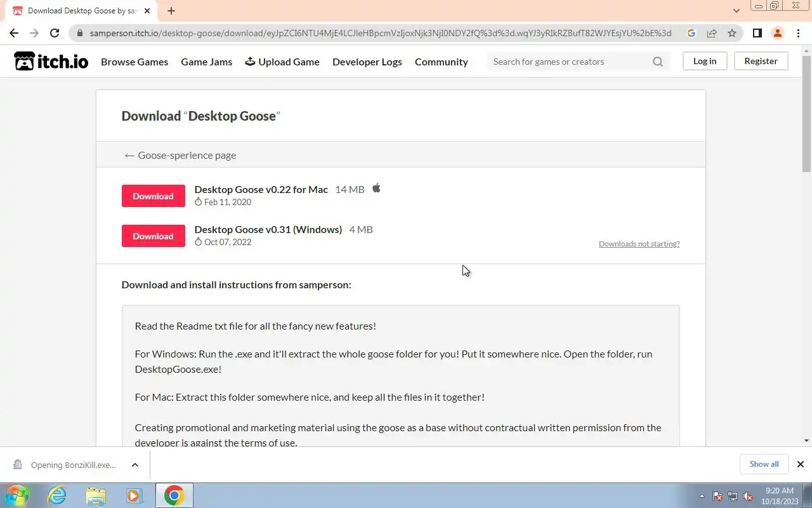Click the taskbar clock showing 9:20 AM
This screenshot has width=812, height=508.
click(780, 496)
